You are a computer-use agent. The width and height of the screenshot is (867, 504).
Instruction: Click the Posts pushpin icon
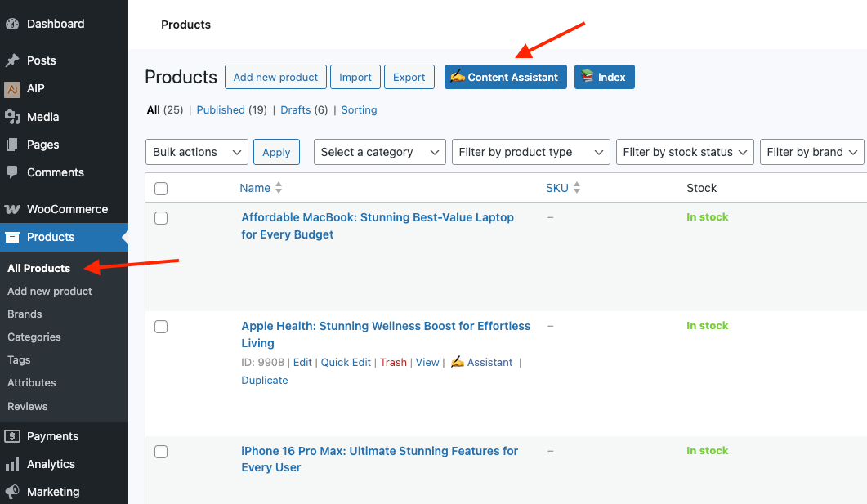(x=12, y=60)
